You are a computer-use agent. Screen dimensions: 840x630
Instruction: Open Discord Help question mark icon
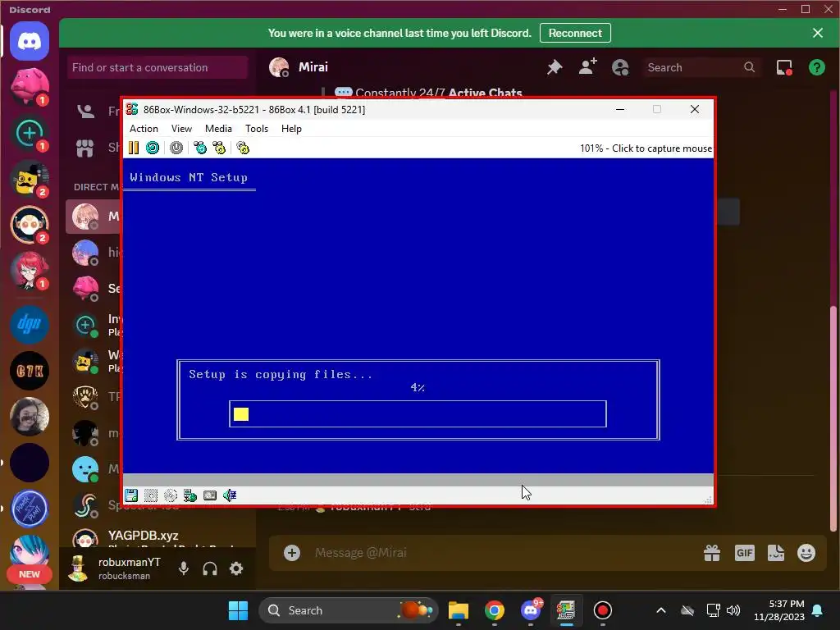coord(816,67)
